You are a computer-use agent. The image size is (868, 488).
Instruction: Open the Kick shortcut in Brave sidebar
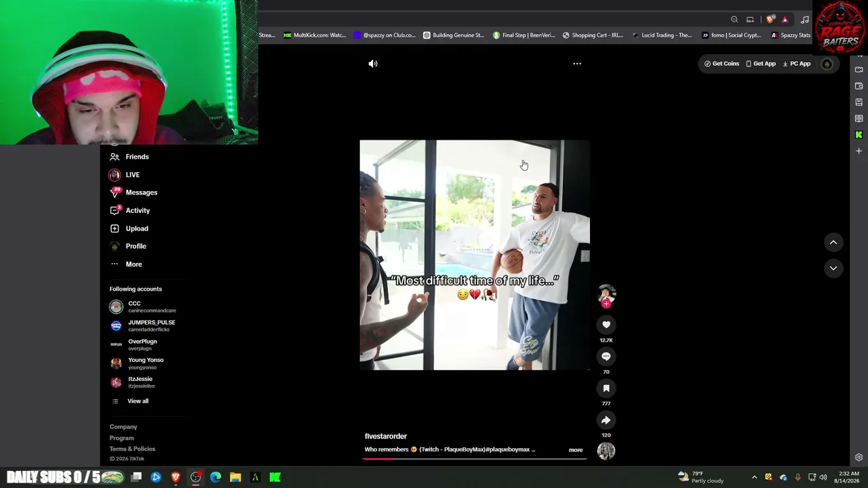(x=859, y=135)
